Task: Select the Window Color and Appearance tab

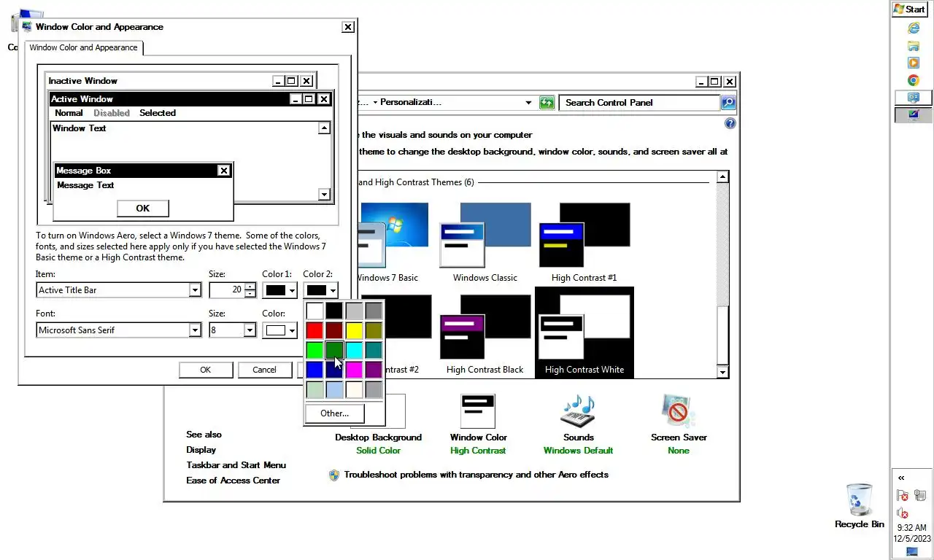Action: (83, 47)
